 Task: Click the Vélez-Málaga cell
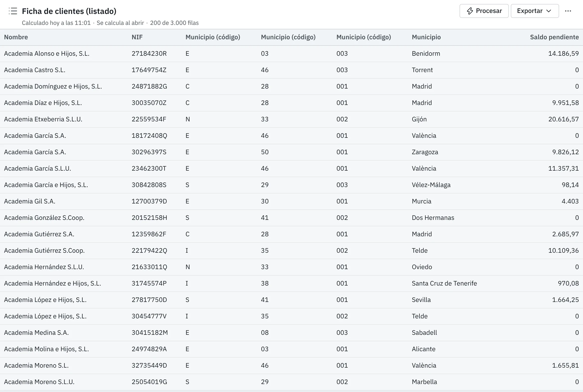(431, 185)
